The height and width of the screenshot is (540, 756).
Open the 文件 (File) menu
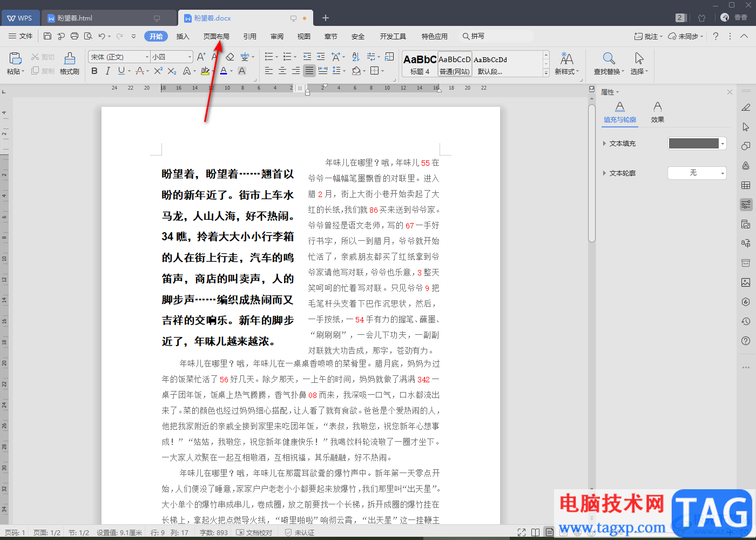[21, 36]
